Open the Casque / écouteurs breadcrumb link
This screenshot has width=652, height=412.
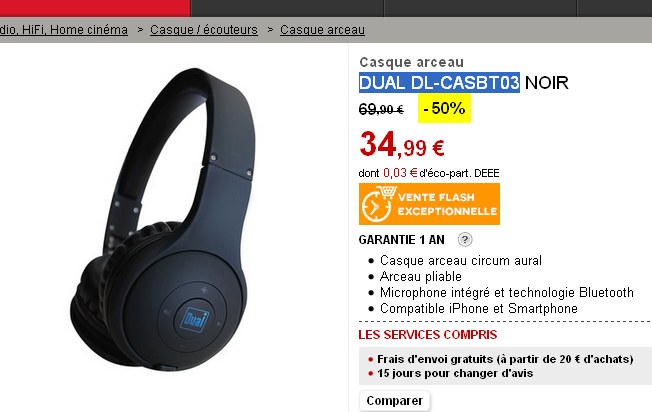point(204,30)
